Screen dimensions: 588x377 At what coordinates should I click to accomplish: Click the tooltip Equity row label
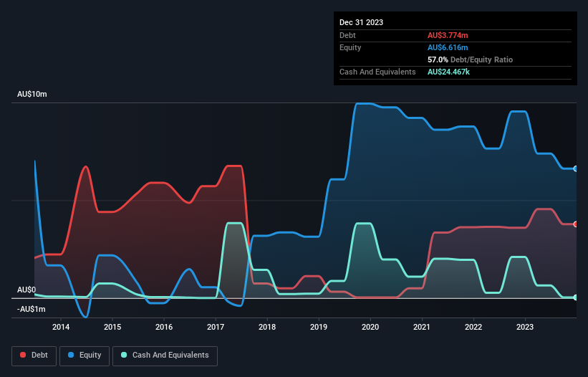pos(350,47)
